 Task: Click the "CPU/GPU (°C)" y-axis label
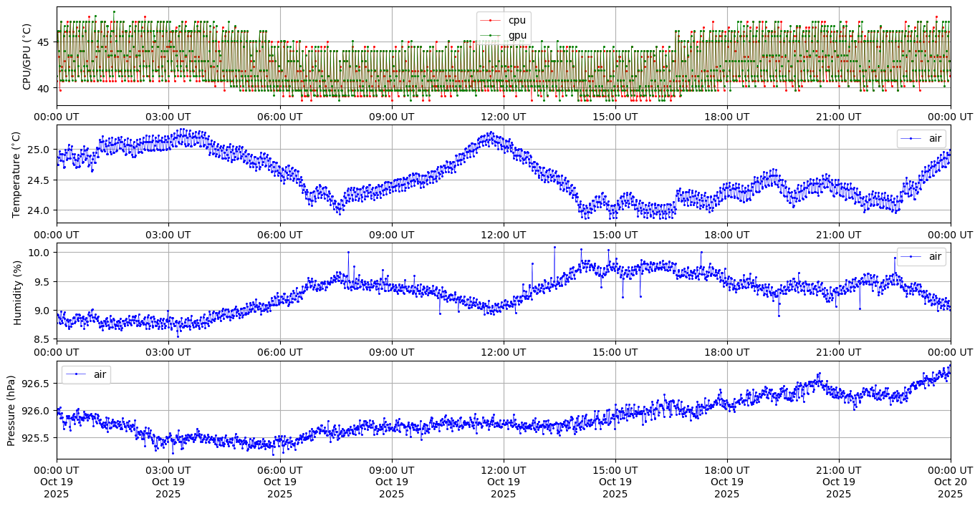pos(27,57)
